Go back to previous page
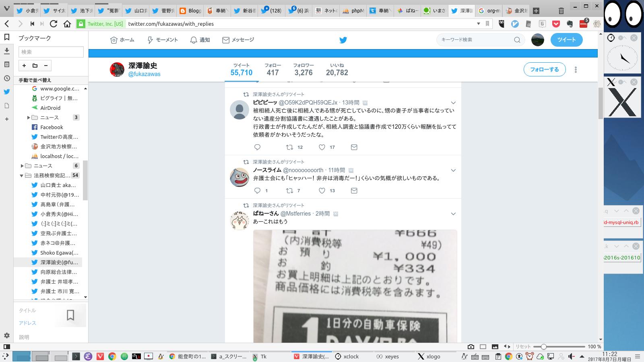 [x=7, y=24]
